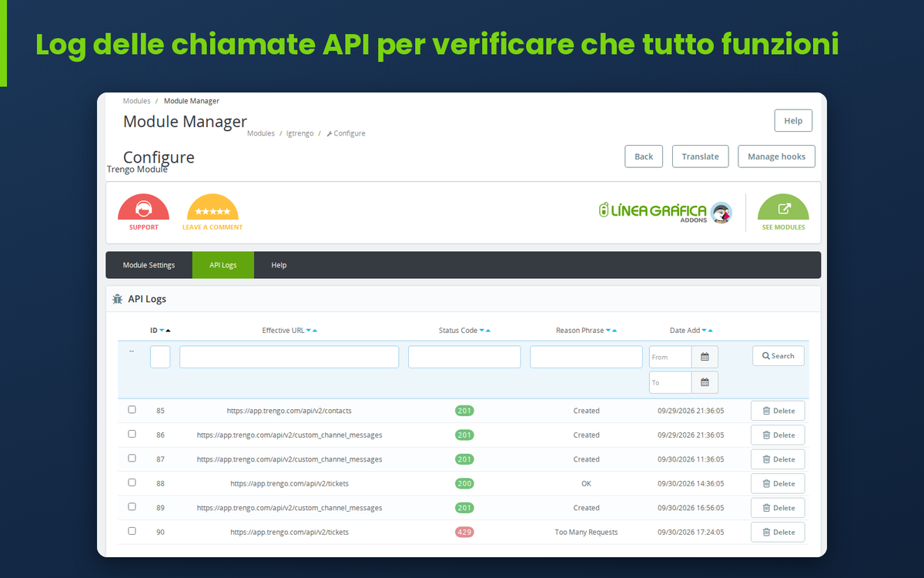
Task: Click the red Support headset icon
Action: click(x=143, y=207)
